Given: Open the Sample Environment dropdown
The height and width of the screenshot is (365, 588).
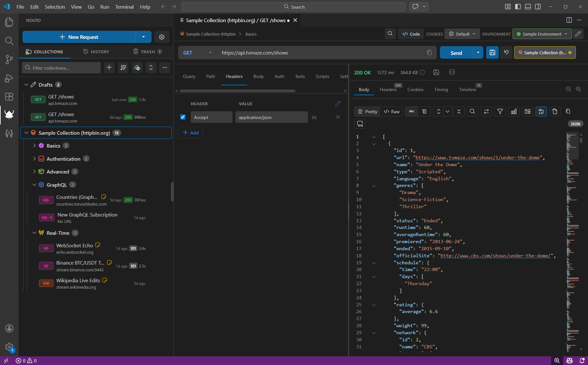Looking at the screenshot, I should pos(542,34).
